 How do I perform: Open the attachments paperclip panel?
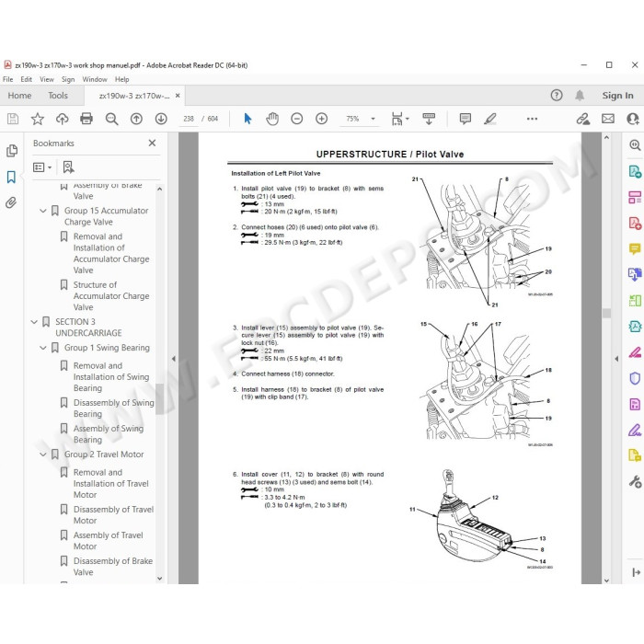[x=11, y=202]
